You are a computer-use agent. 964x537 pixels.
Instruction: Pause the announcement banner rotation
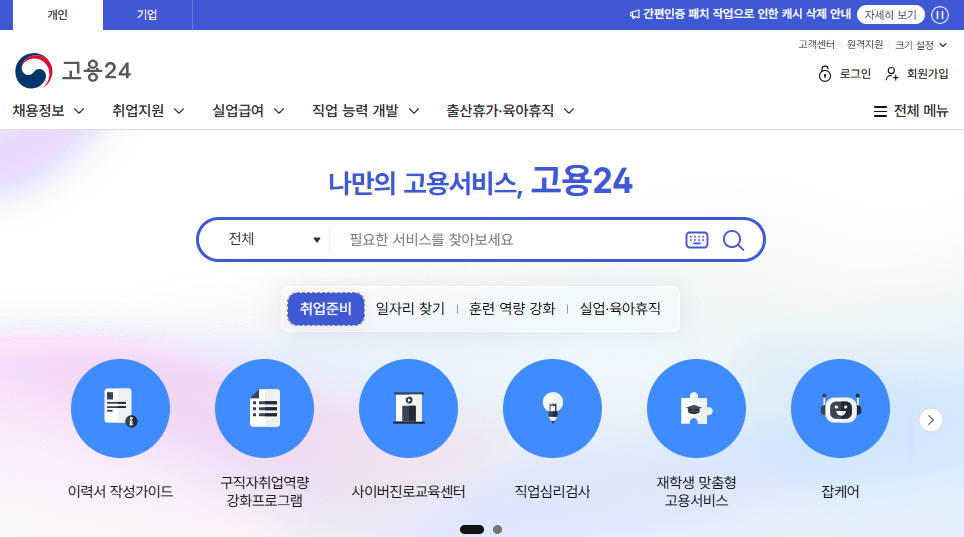tap(939, 15)
